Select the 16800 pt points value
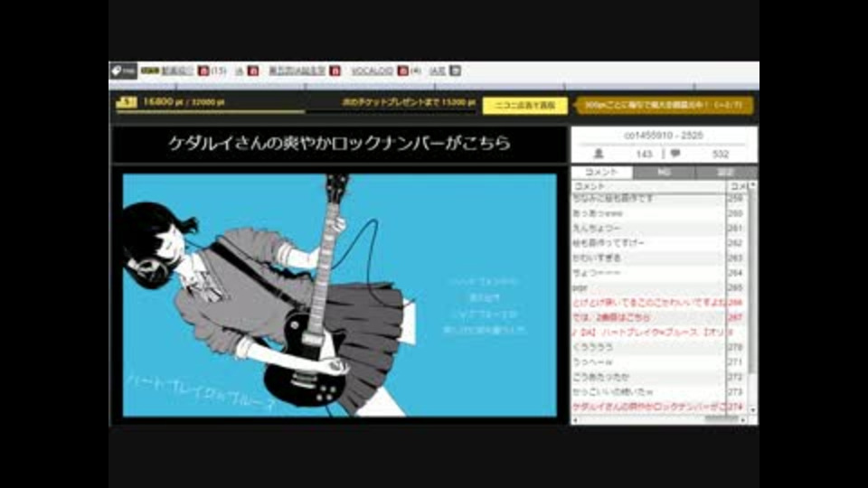The image size is (868, 488). (163, 102)
